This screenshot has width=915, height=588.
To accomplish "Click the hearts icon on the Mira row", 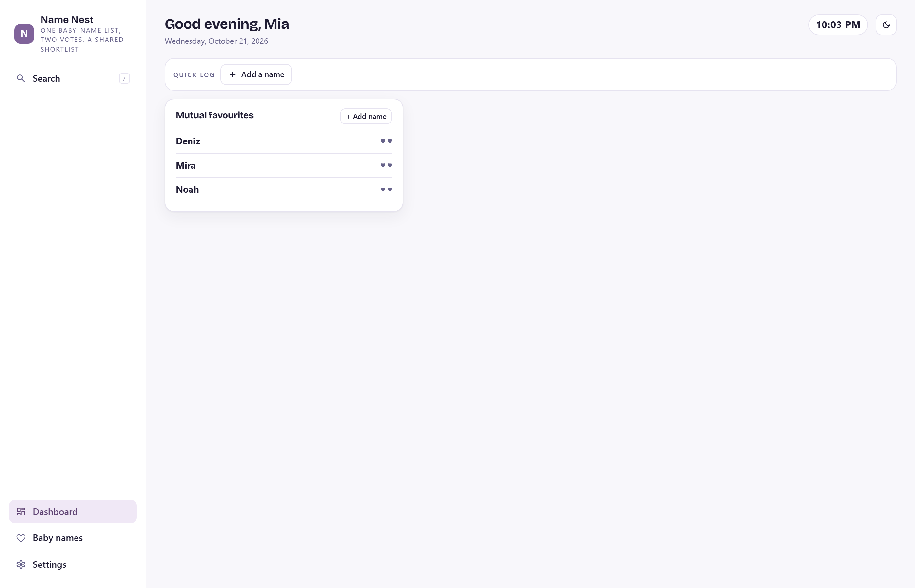I will [x=386, y=165].
